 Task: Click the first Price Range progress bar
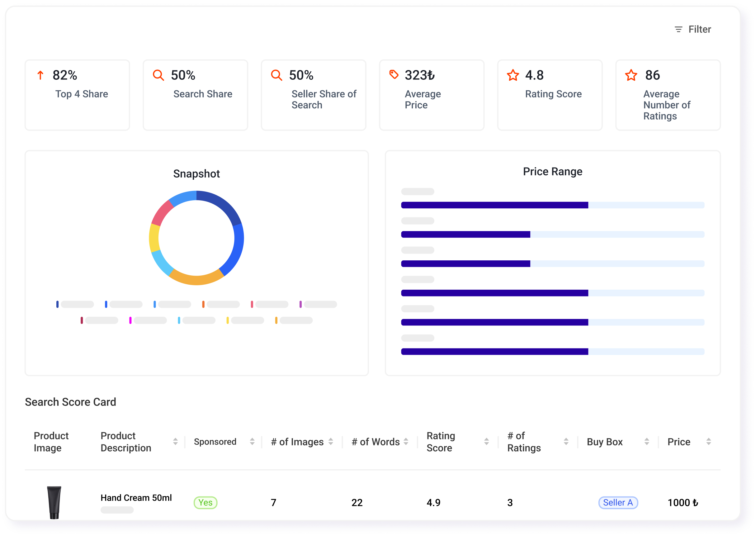553,205
